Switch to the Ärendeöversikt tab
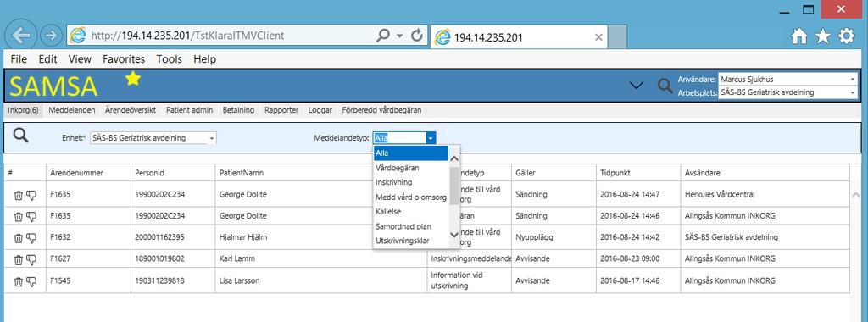The height and width of the screenshot is (322, 868). [130, 110]
